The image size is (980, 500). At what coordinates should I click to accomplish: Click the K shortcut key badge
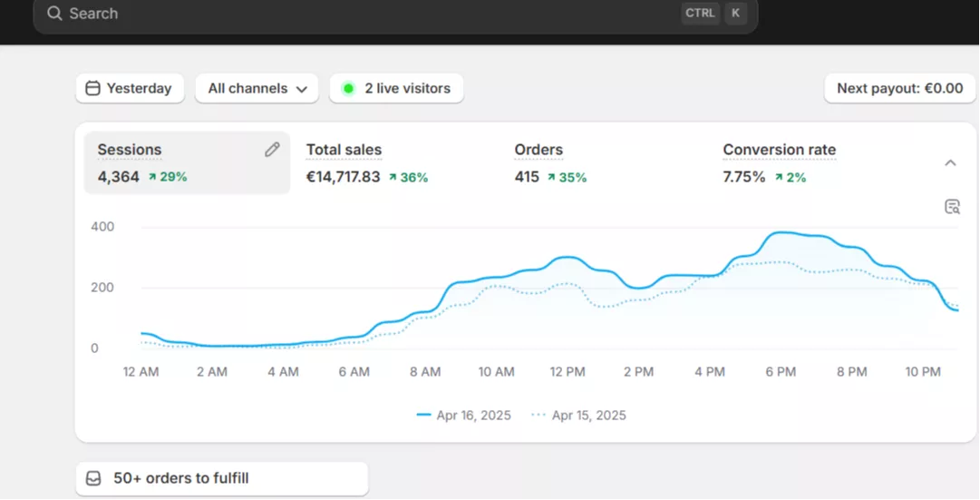[x=735, y=14]
